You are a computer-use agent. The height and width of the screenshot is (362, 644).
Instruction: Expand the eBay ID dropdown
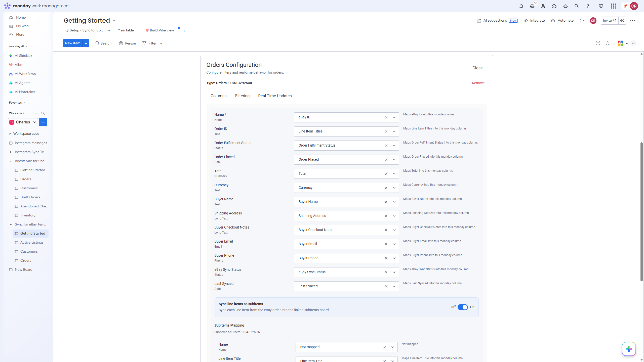point(394,117)
